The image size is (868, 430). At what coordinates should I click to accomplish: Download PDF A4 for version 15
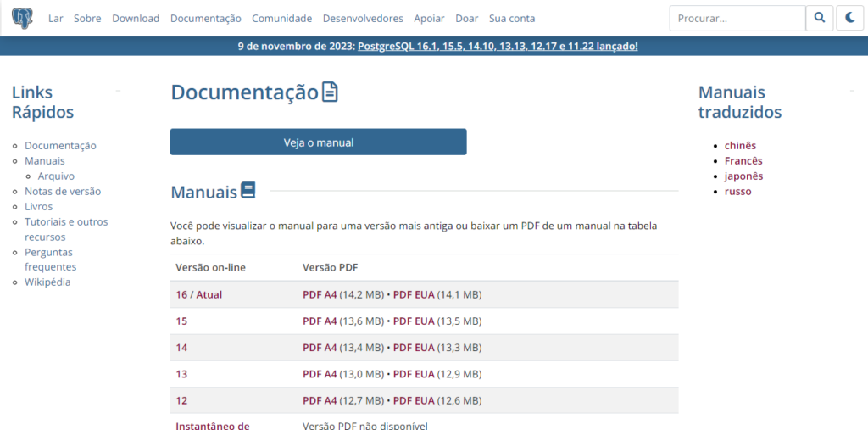click(320, 321)
